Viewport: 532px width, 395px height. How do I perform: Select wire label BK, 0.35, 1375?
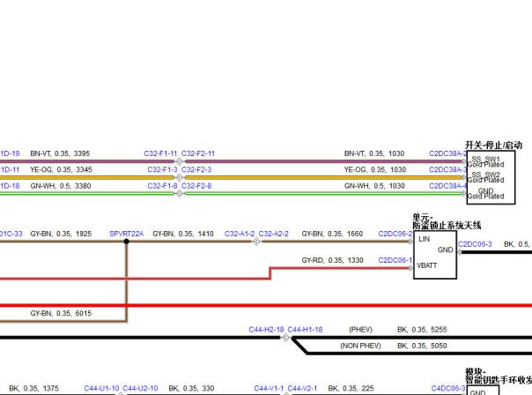(33, 388)
